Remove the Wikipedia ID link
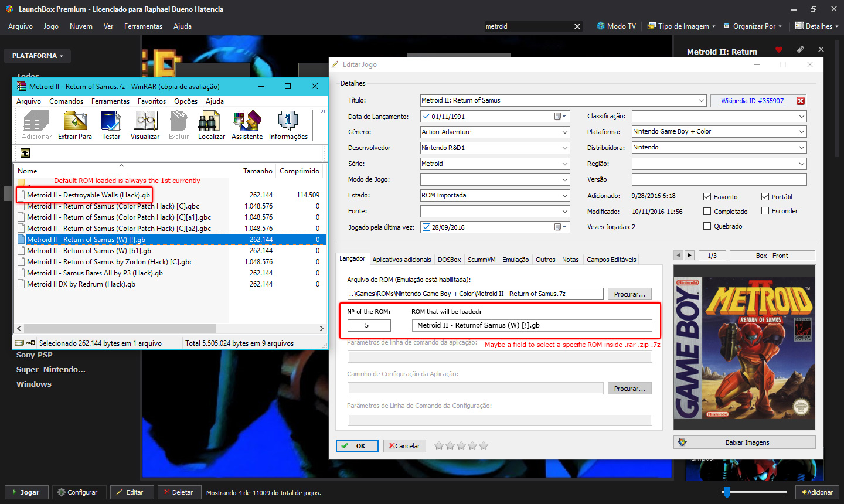This screenshot has width=844, height=504. [x=801, y=101]
